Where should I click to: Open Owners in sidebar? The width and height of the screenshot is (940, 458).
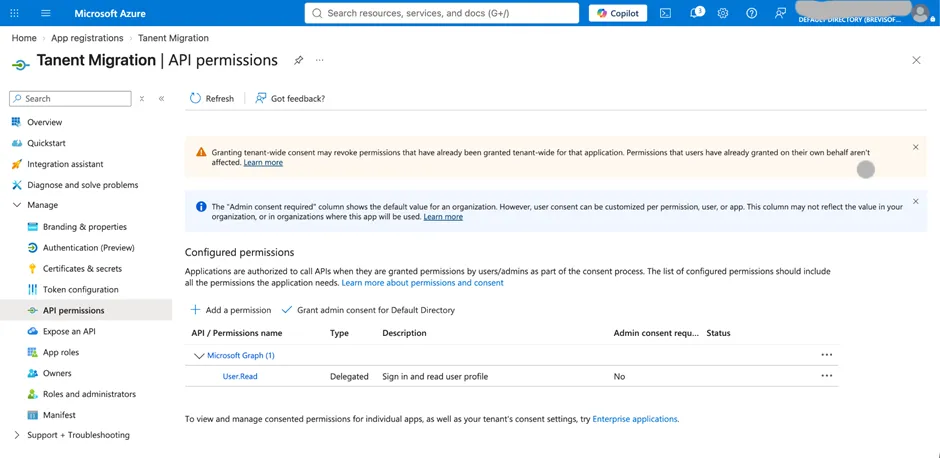pos(57,373)
